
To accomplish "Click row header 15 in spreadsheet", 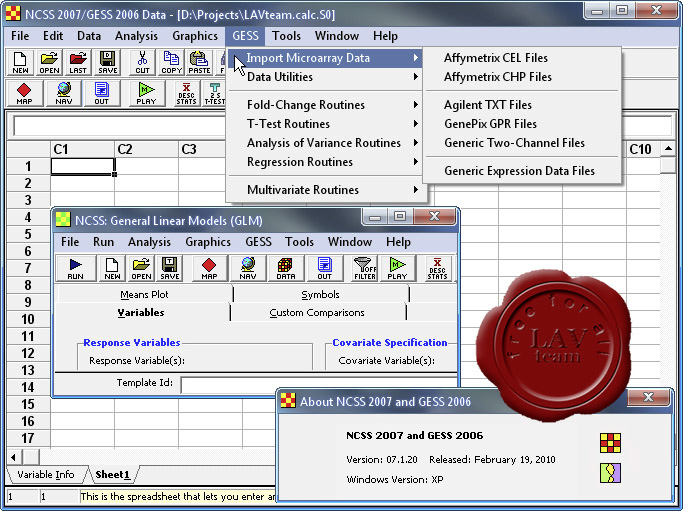I will (x=28, y=404).
